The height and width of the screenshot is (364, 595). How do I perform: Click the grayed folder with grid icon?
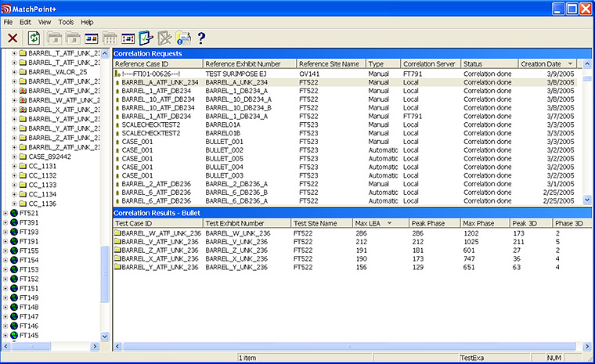(110, 38)
